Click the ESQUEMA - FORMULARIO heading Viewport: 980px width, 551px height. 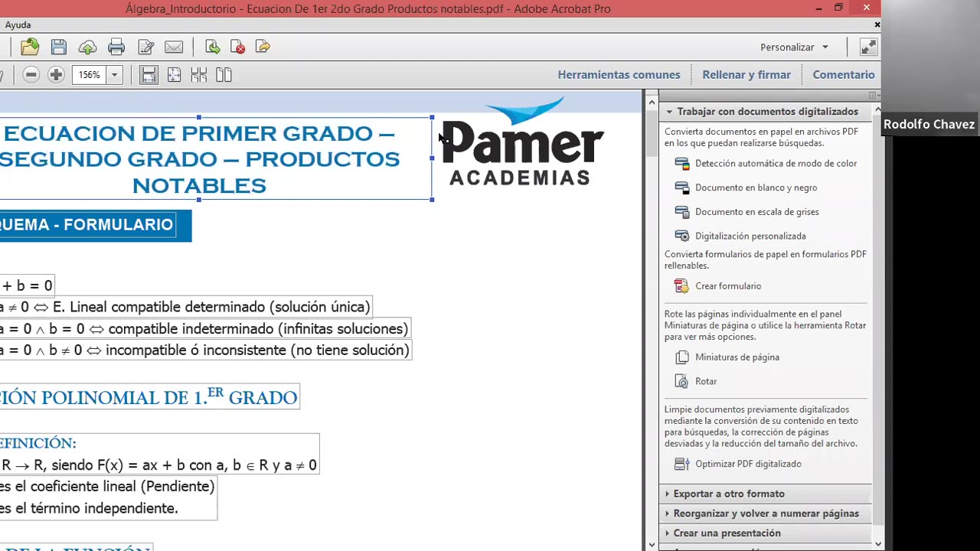(88, 225)
